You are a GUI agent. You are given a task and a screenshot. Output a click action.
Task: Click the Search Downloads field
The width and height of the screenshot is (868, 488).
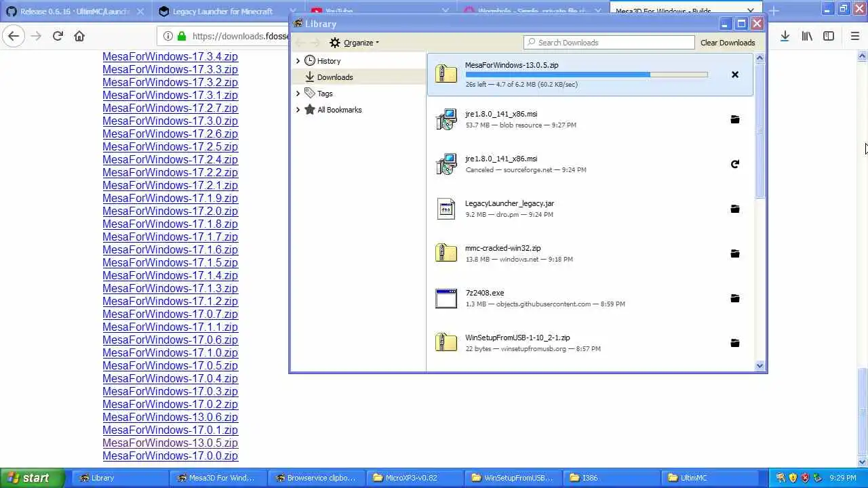point(609,43)
